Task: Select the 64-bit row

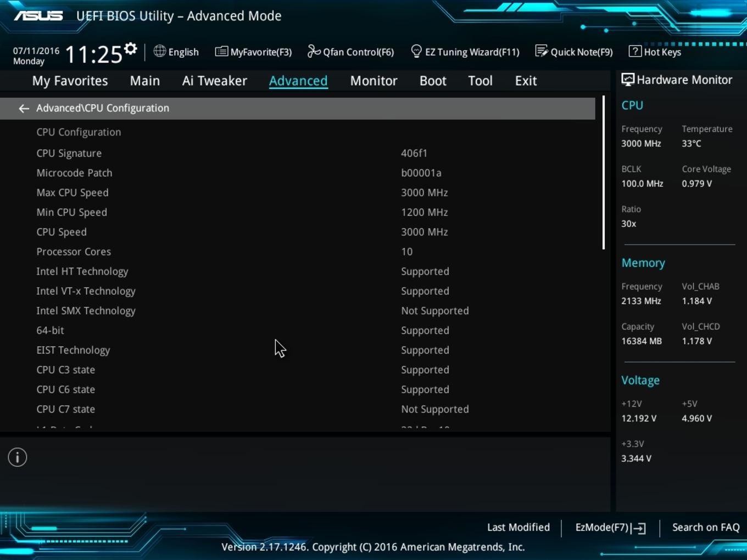Action: [x=298, y=331]
